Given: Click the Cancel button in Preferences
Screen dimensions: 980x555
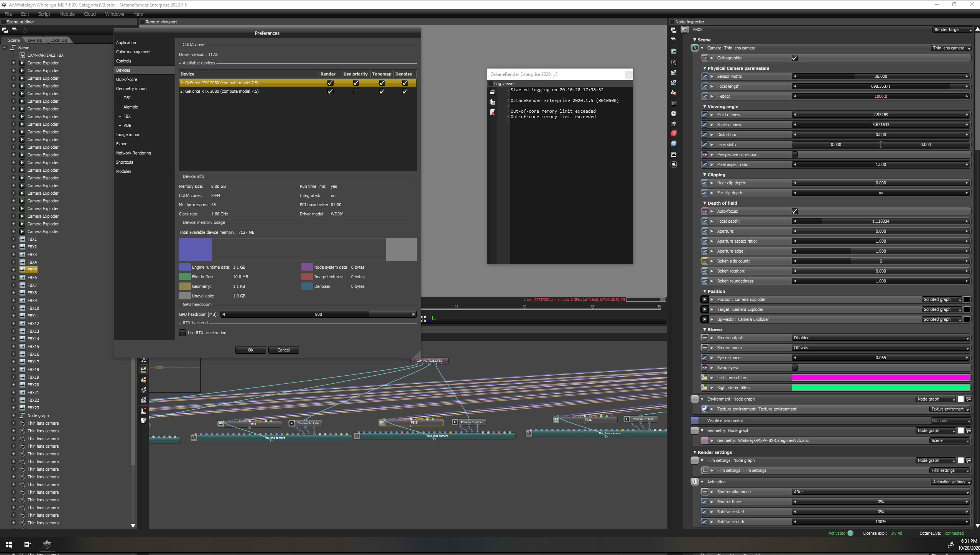Looking at the screenshot, I should 283,350.
